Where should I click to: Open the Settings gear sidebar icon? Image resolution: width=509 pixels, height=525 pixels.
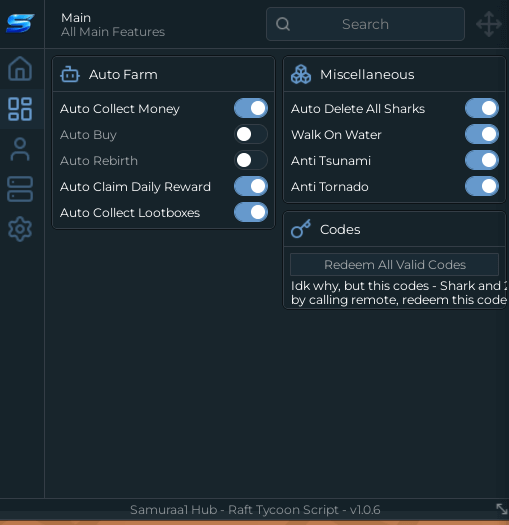[x=20, y=229]
